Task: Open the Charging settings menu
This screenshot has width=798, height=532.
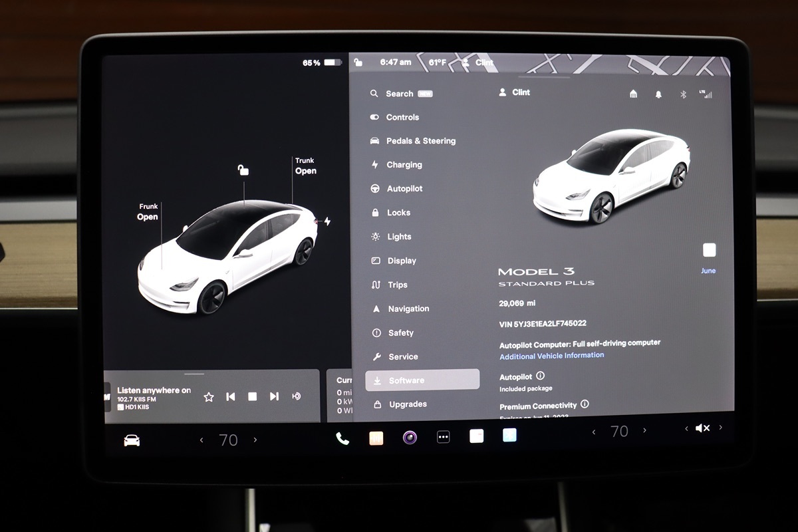Action: (404, 165)
